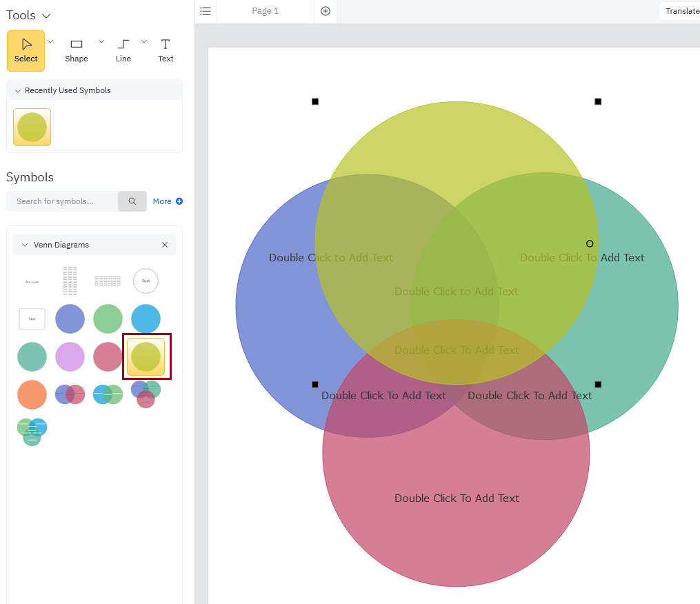700x604 pixels.
Task: Activate the Text tool
Action: (x=166, y=48)
